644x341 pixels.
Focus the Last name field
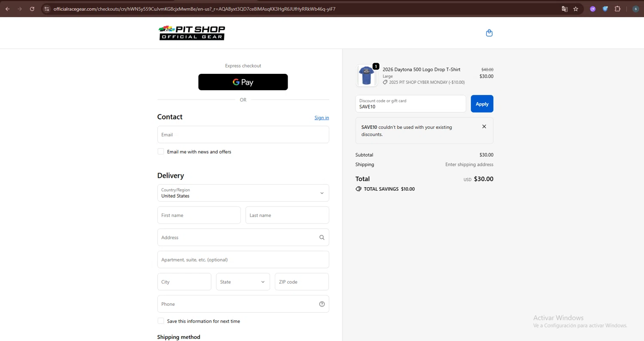tap(287, 215)
